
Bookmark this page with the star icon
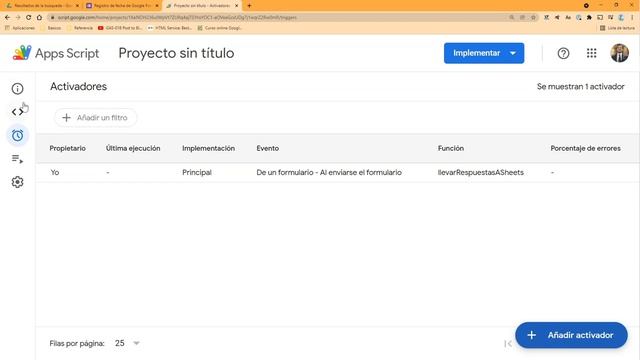533,18
